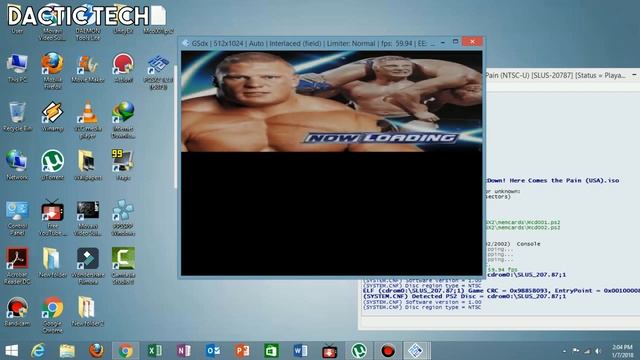Select the uTorrent shortcut on the desktop
Screen dimensions: 640x360
[x=52, y=165]
